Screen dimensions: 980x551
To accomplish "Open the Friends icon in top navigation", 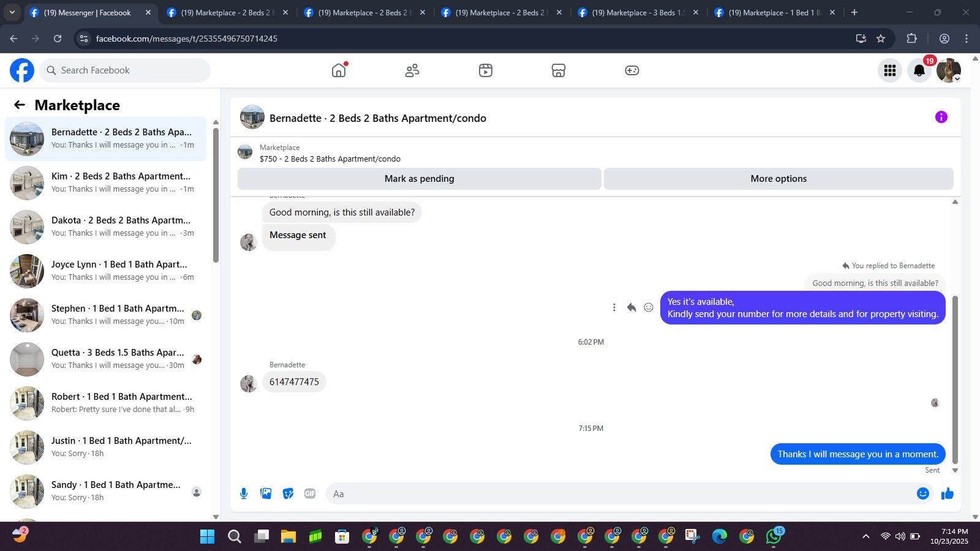I will click(412, 70).
